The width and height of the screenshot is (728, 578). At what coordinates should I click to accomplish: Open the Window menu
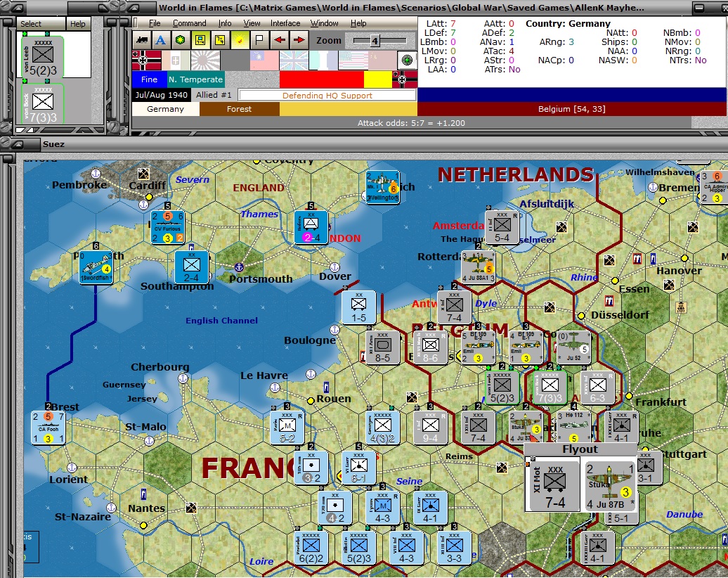tap(324, 23)
